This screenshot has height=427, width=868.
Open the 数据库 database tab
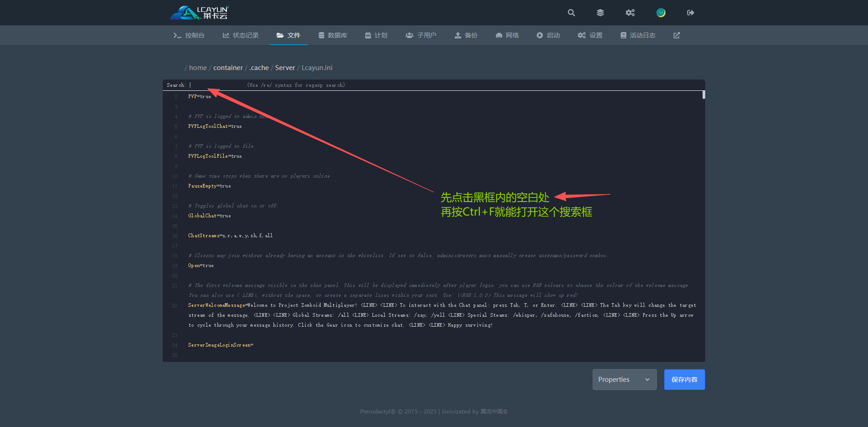(333, 35)
